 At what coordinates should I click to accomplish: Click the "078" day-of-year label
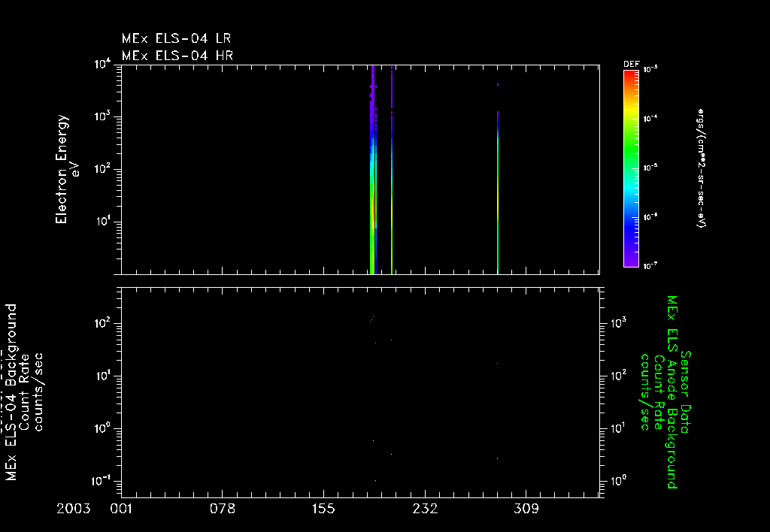(x=223, y=509)
